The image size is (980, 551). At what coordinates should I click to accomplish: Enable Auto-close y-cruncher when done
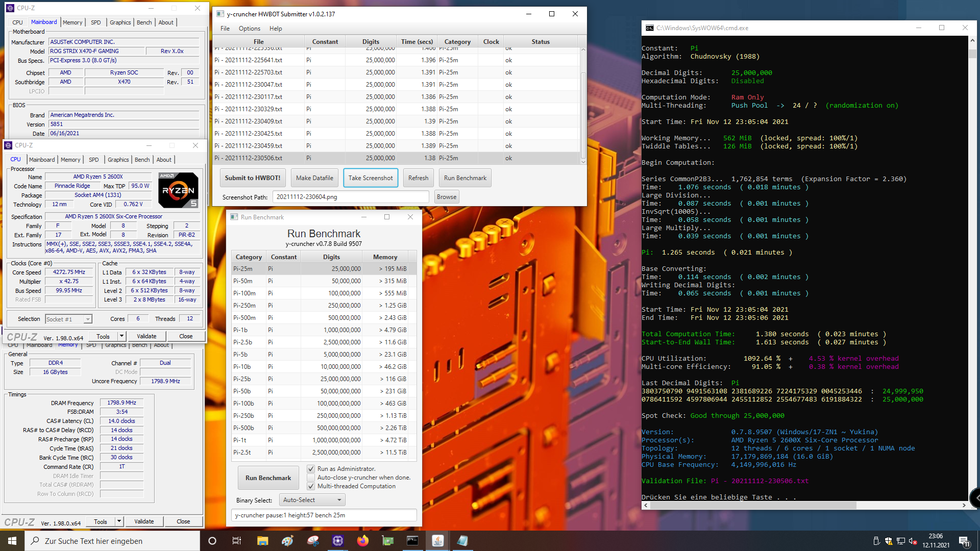click(x=311, y=478)
